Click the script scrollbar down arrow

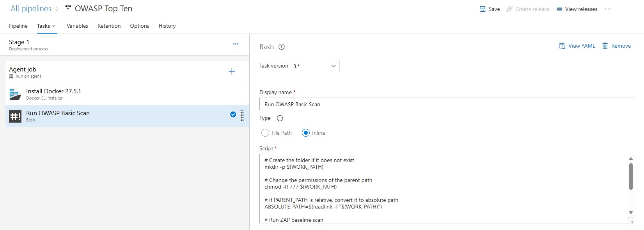coord(631,212)
